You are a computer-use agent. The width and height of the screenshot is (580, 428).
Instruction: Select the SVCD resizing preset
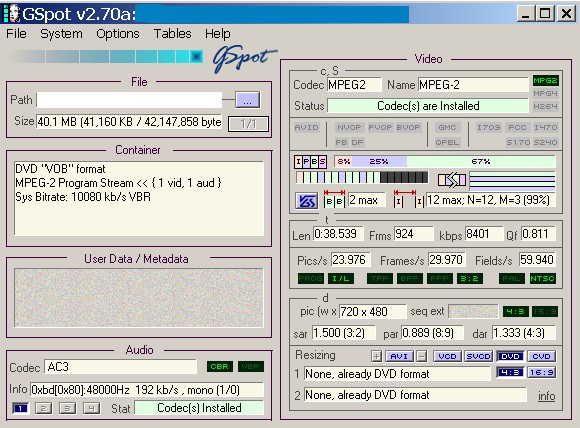point(478,356)
